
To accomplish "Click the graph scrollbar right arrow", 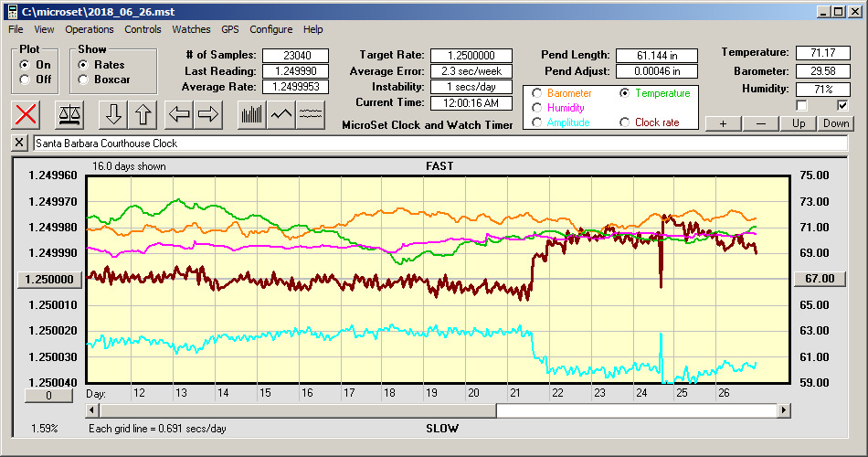I will point(783,410).
